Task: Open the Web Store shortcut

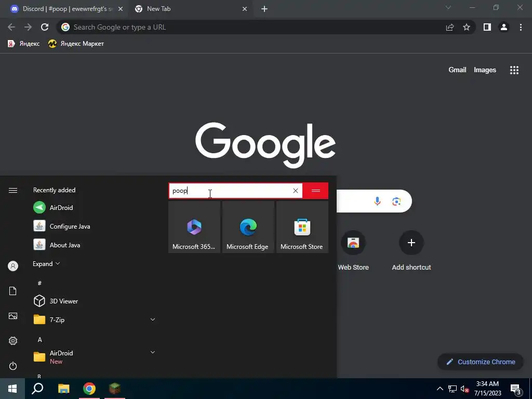Action: pos(353,250)
